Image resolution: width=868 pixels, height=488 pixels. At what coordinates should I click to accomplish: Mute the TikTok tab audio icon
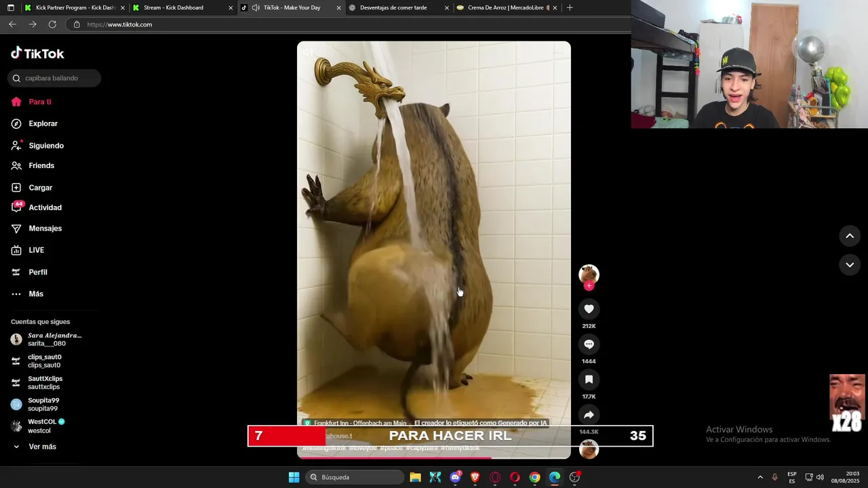pos(256,8)
